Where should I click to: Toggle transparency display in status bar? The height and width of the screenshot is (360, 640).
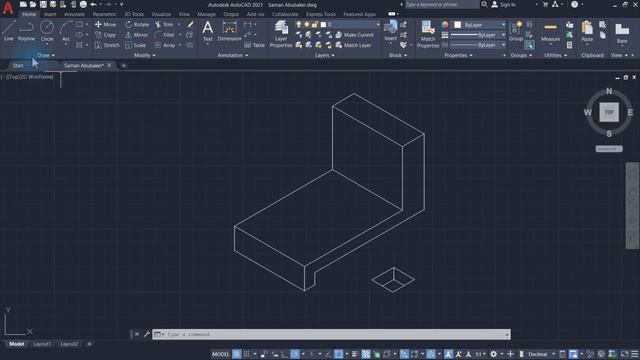pyautogui.click(x=366, y=354)
